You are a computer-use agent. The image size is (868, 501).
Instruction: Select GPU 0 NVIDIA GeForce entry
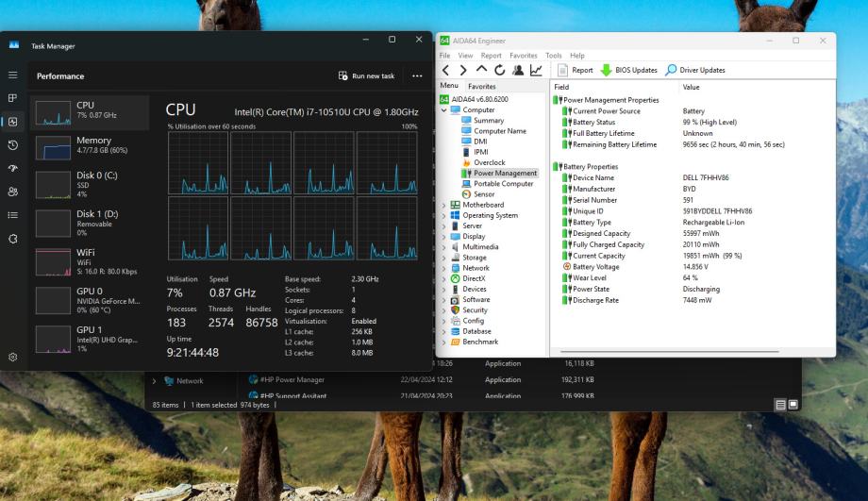[90, 300]
